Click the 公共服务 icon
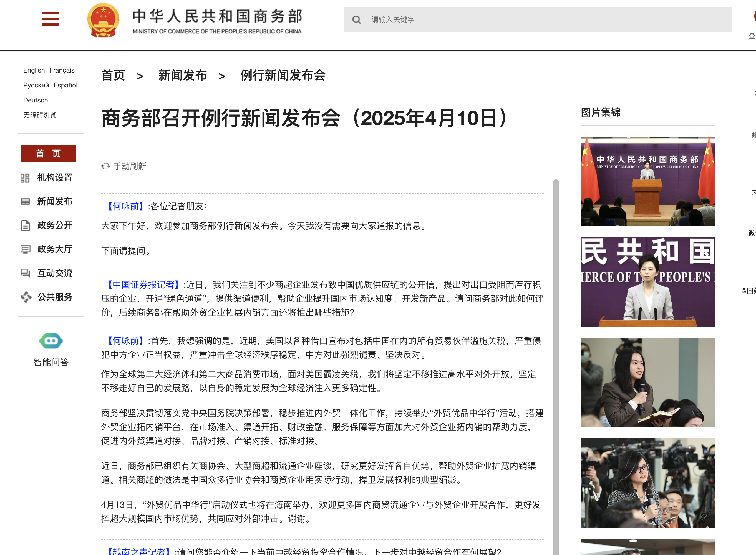The image size is (756, 555). pos(26,297)
